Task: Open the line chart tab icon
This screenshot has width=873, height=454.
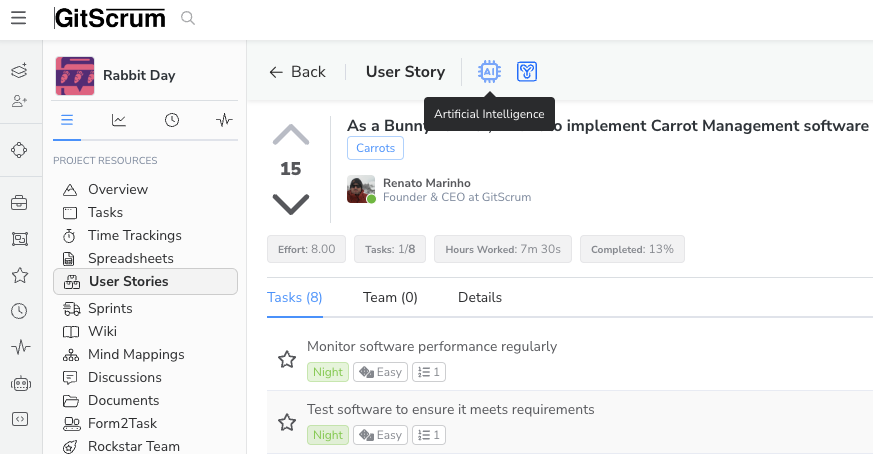Action: click(x=119, y=120)
